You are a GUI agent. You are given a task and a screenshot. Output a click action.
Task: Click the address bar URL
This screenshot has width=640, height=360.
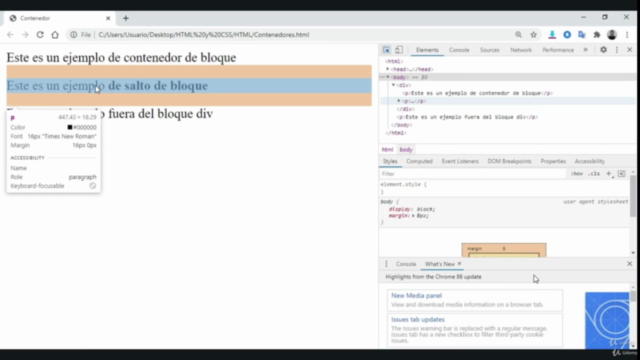tap(204, 35)
